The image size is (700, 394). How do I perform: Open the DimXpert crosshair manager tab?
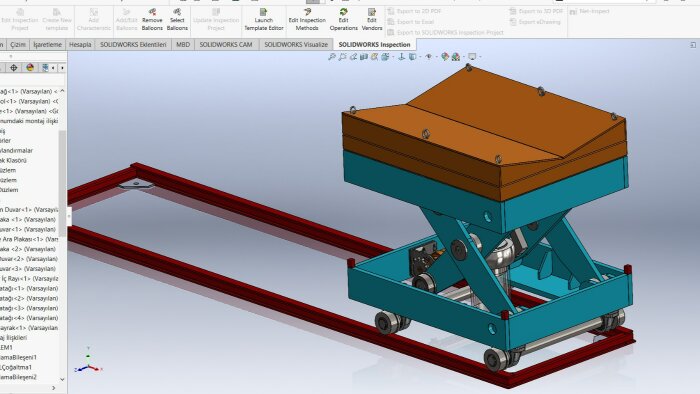pos(14,68)
